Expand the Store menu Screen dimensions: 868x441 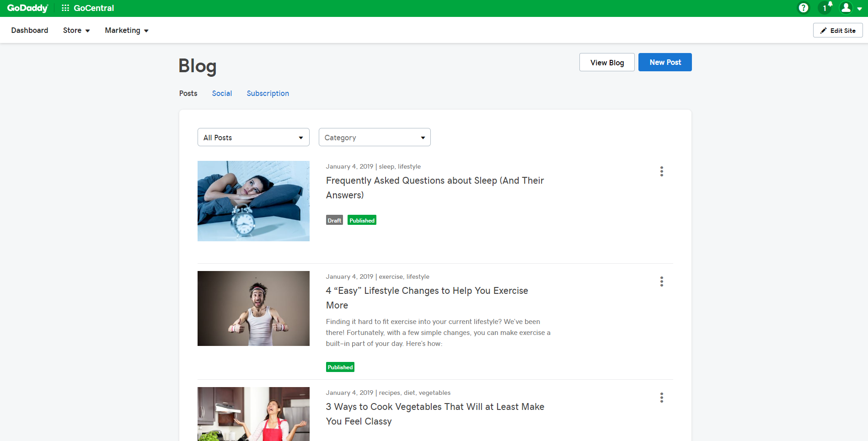(76, 30)
